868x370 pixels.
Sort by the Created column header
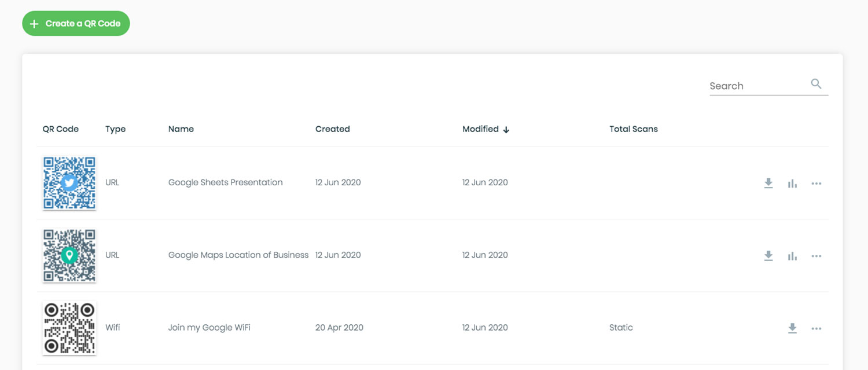(x=333, y=129)
